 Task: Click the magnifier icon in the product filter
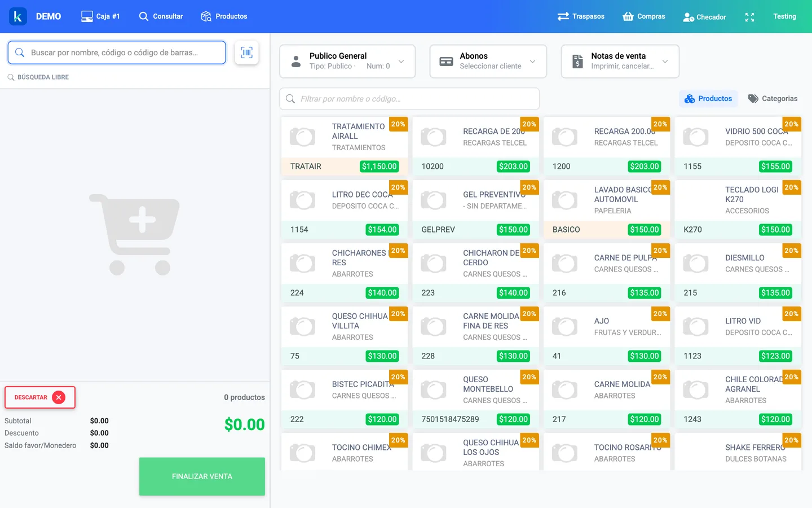pos(290,99)
